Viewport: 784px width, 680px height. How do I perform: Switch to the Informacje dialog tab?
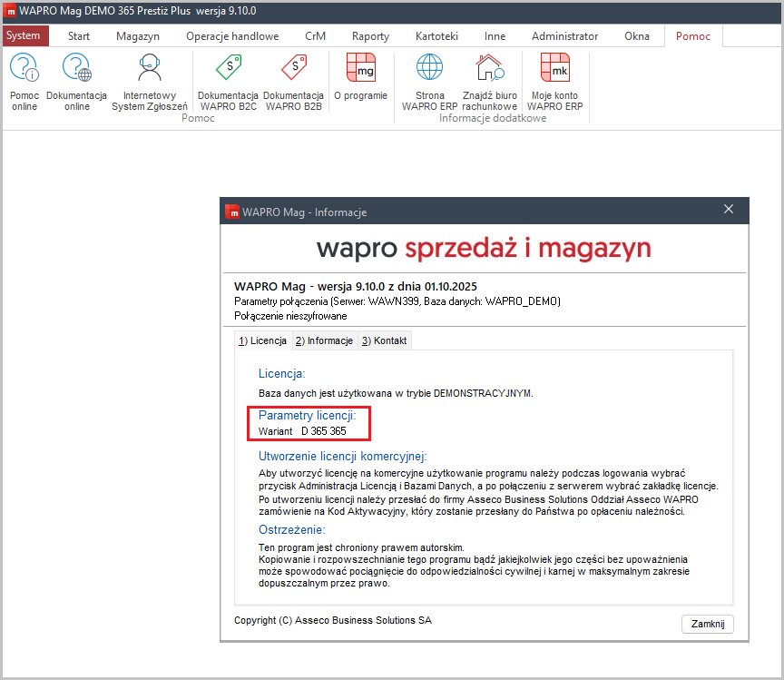320,340
